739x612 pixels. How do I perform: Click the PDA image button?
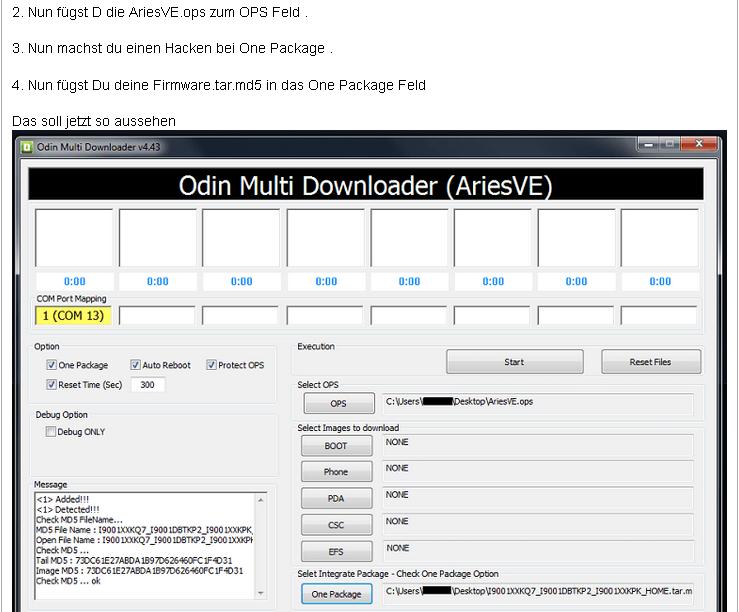(x=336, y=498)
